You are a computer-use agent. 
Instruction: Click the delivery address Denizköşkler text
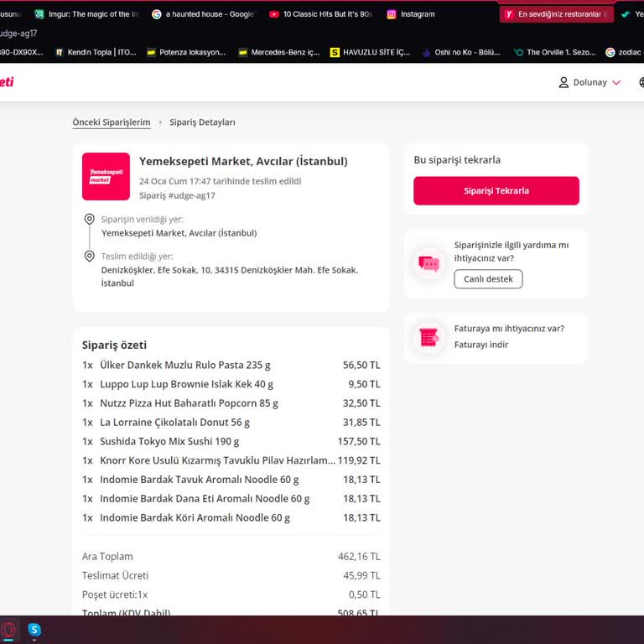[230, 277]
